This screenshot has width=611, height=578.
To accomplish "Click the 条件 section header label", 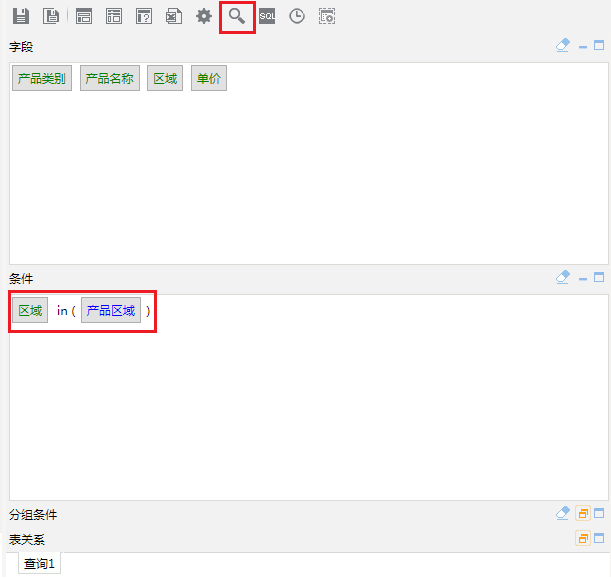I will [21, 279].
